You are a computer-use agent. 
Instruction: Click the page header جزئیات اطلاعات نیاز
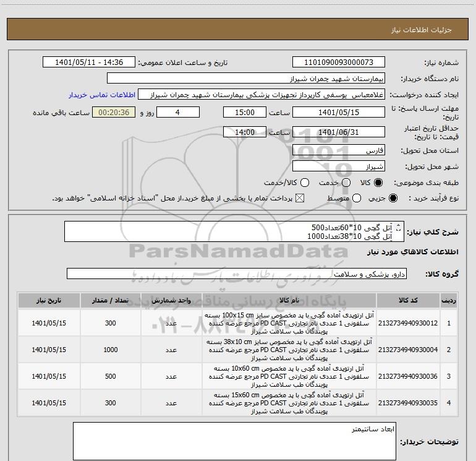tap(422, 30)
